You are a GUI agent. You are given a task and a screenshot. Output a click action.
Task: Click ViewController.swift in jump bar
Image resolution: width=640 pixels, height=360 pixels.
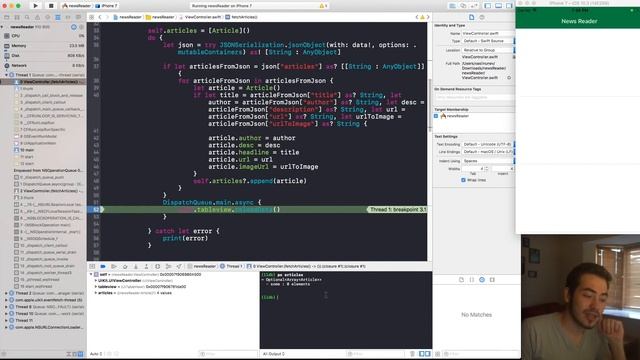[x=200, y=17]
